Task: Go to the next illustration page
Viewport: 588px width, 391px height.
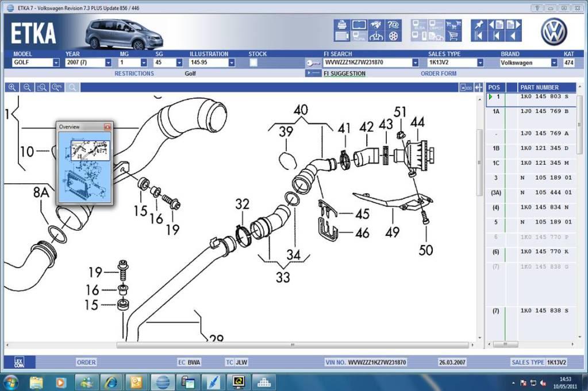Action: point(513,25)
